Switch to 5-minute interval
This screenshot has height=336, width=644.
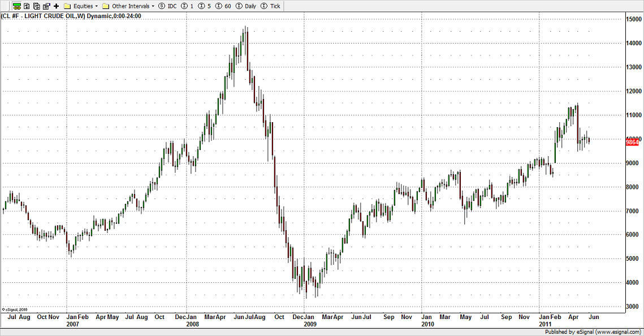point(205,6)
